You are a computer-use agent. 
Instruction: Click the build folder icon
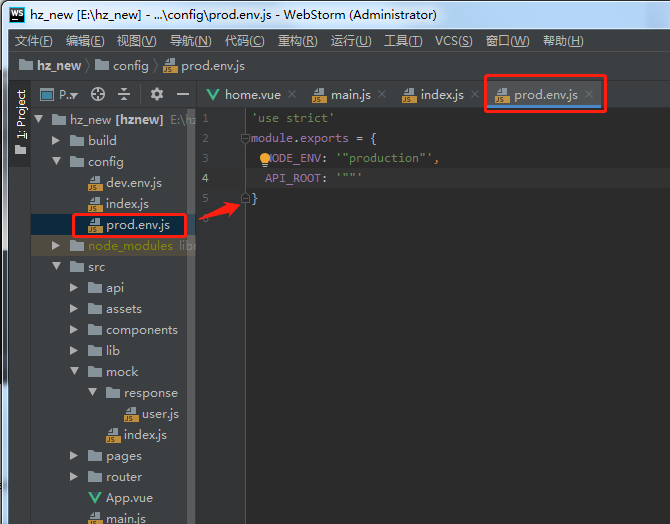click(x=76, y=141)
